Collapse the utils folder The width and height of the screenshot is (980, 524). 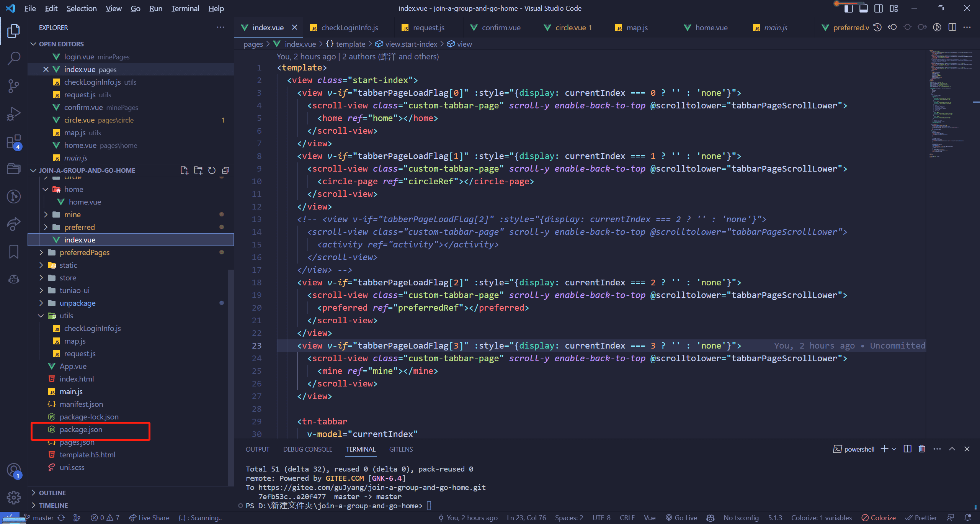pos(41,316)
